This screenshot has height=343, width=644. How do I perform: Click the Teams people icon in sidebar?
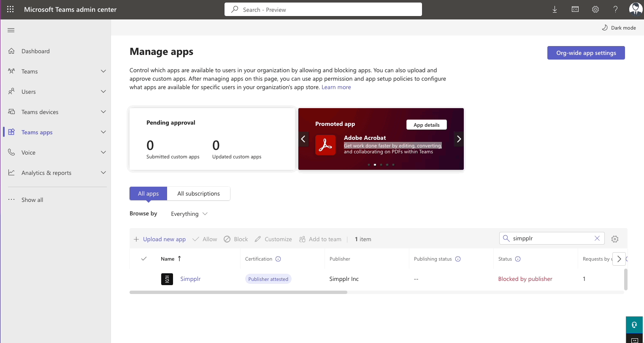(11, 71)
